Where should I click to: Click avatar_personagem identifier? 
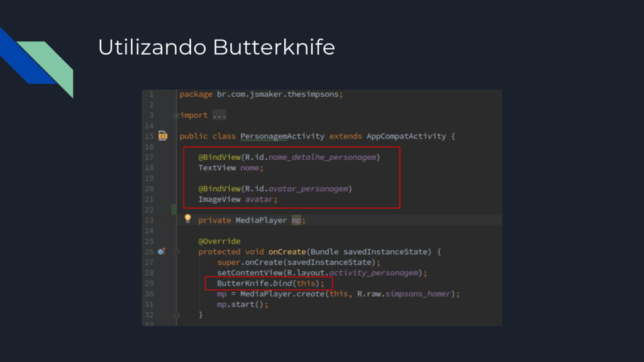pos(308,189)
